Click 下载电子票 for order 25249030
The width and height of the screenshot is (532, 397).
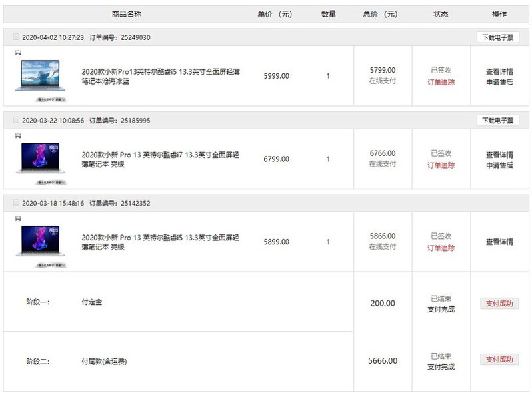[498, 37]
